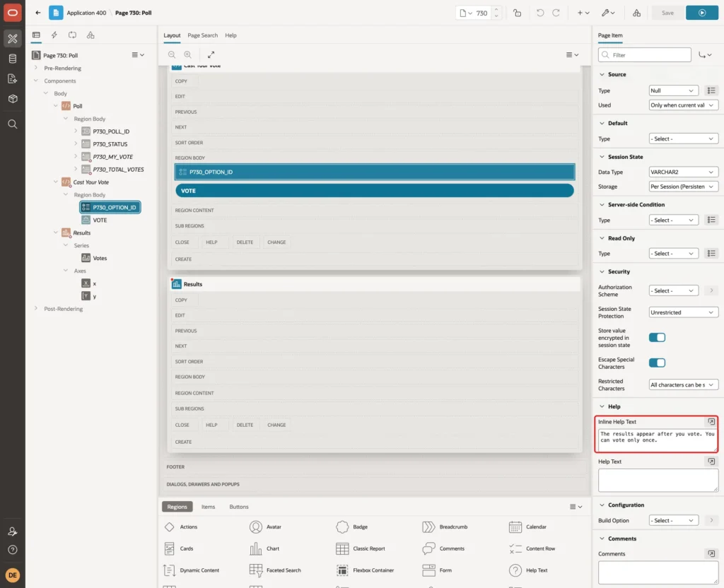Open the Source Type dropdown
724x588 pixels.
tap(673, 90)
